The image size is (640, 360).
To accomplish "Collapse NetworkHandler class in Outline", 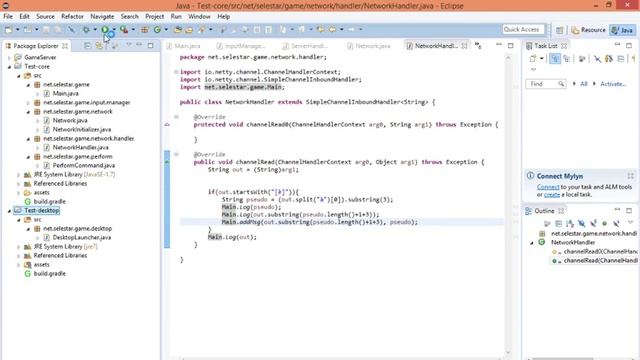I will point(532,242).
